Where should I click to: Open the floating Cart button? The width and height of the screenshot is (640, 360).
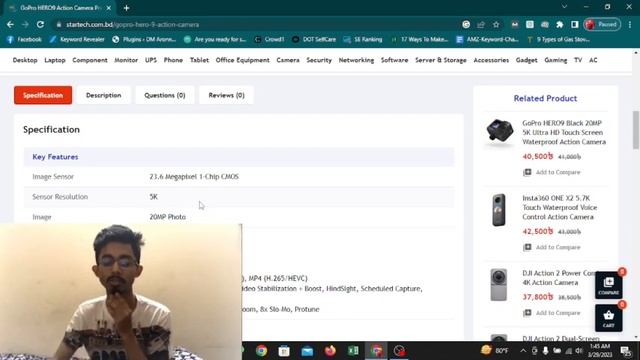click(x=609, y=318)
